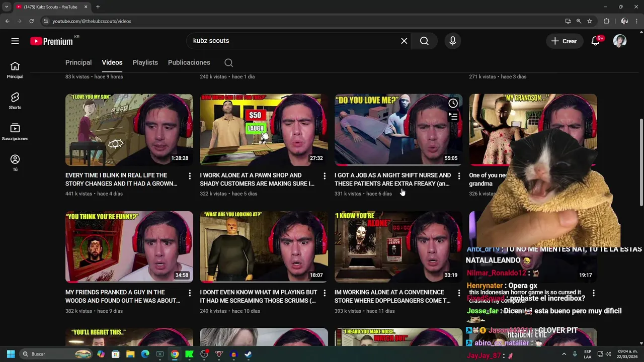Open the Publicaciones tab
The height and width of the screenshot is (362, 644).
(x=189, y=62)
